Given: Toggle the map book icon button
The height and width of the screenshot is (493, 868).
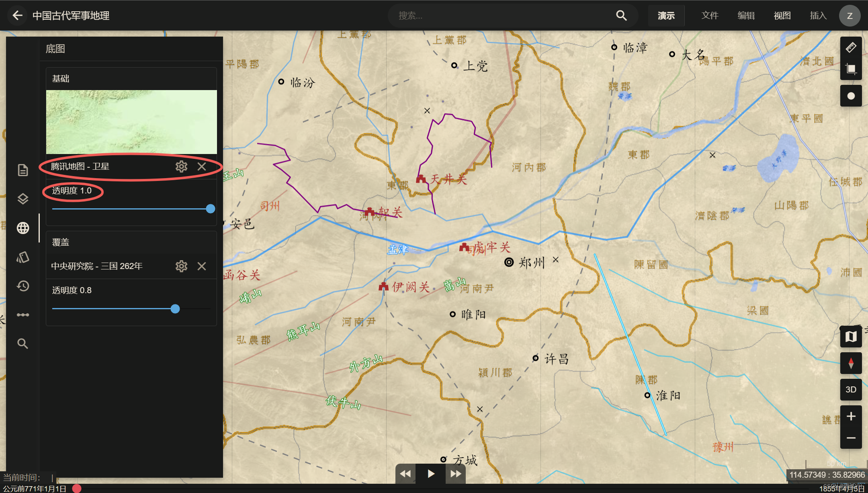Looking at the screenshot, I should coord(851,337).
